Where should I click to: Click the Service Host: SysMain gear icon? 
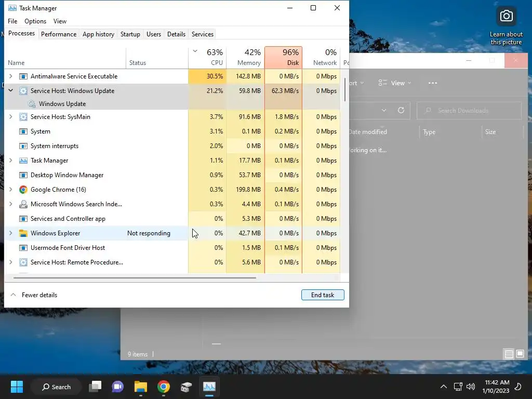point(23,117)
